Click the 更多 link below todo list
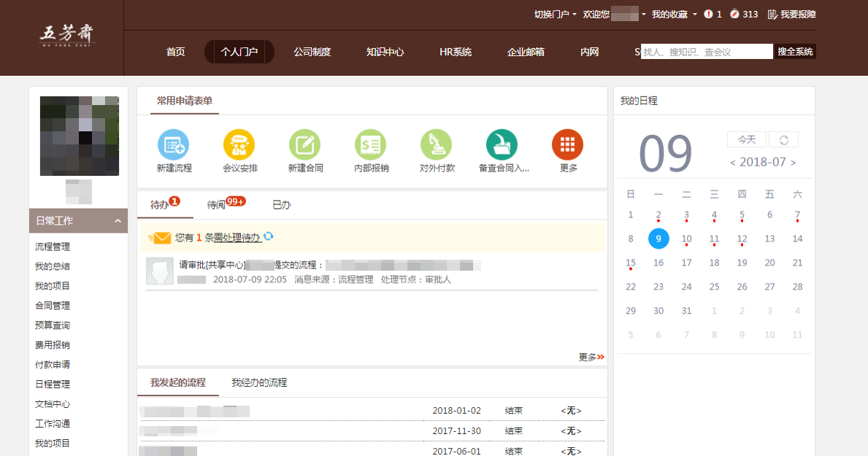Image resolution: width=868 pixels, height=456 pixels. pos(591,357)
